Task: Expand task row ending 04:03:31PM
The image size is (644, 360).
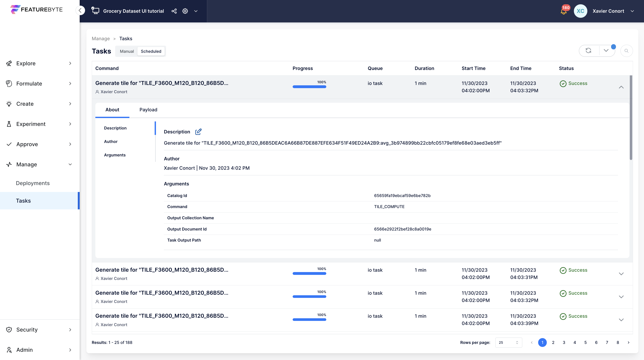Action: pyautogui.click(x=621, y=274)
